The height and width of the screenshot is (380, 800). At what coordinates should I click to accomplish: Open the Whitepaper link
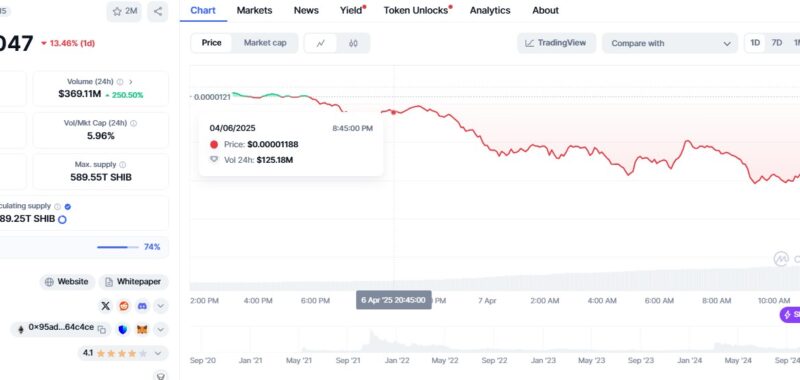pos(133,282)
